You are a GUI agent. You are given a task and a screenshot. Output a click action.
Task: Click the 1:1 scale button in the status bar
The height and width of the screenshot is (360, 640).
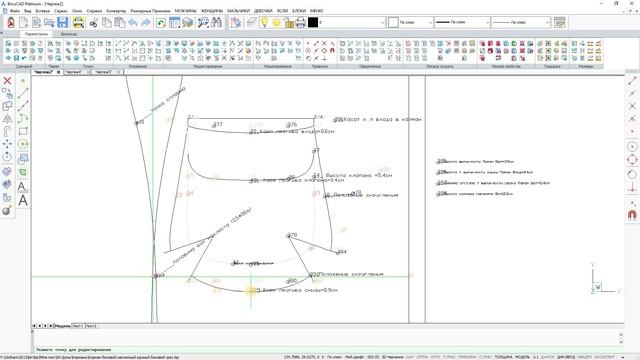pos(535,357)
